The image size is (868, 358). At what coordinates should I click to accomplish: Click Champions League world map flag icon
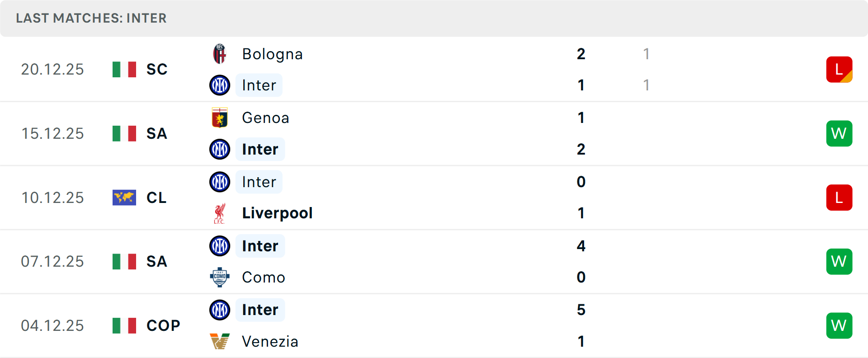(124, 198)
